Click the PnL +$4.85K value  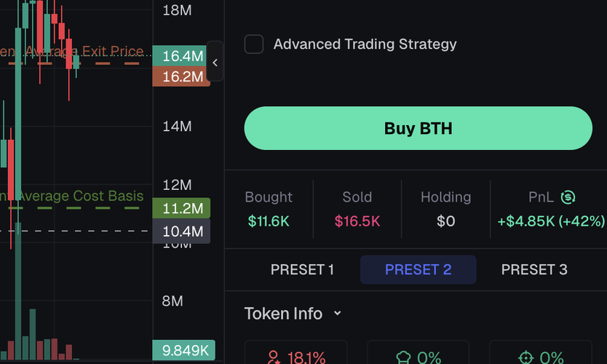coord(551,221)
